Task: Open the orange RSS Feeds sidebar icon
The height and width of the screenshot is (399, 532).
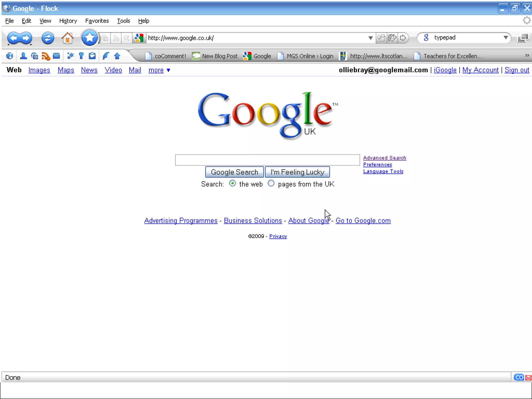Action: coord(46,56)
